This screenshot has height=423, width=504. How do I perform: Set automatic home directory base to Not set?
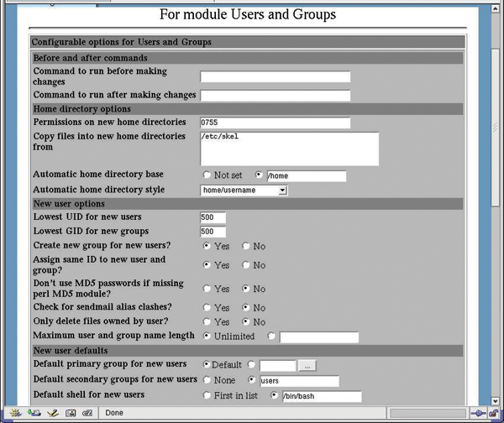pos(207,175)
